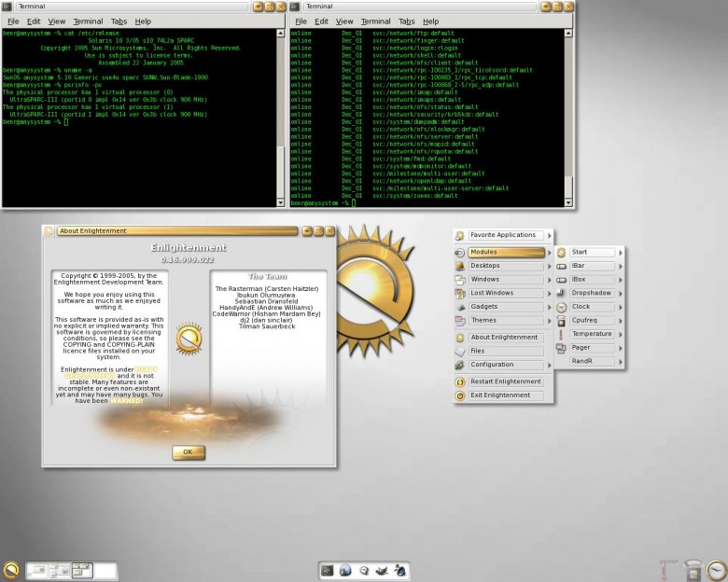
Task: Expand the Favorite Applications submenu arrow
Action: coord(549,236)
